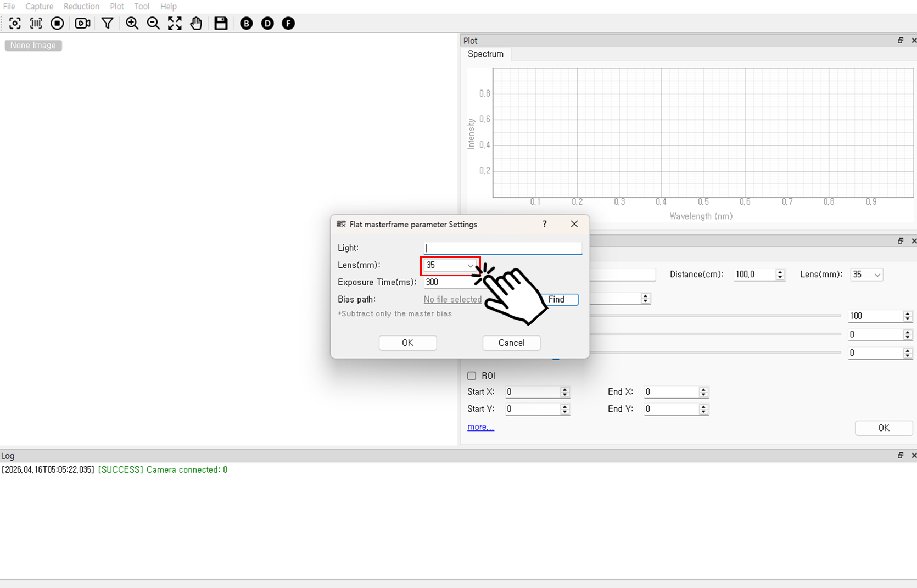Increase End Y with its up arrow
This screenshot has width=917, height=588.
point(703,406)
